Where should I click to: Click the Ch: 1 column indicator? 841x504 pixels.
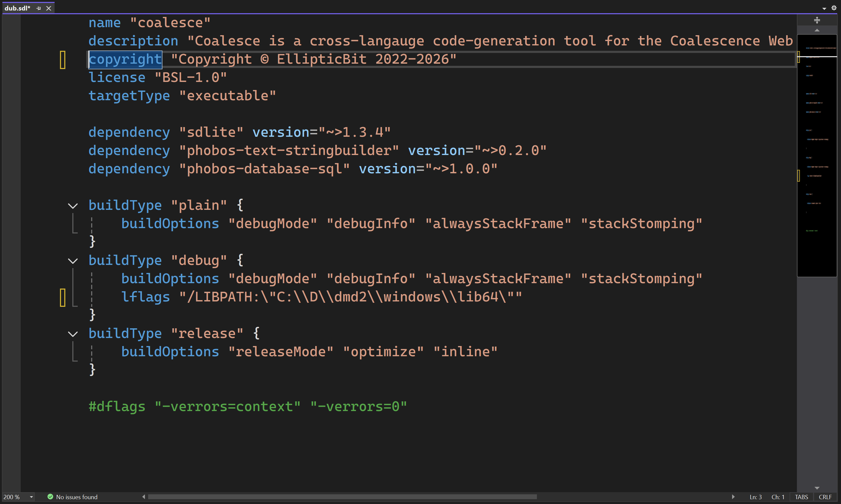[x=778, y=497]
